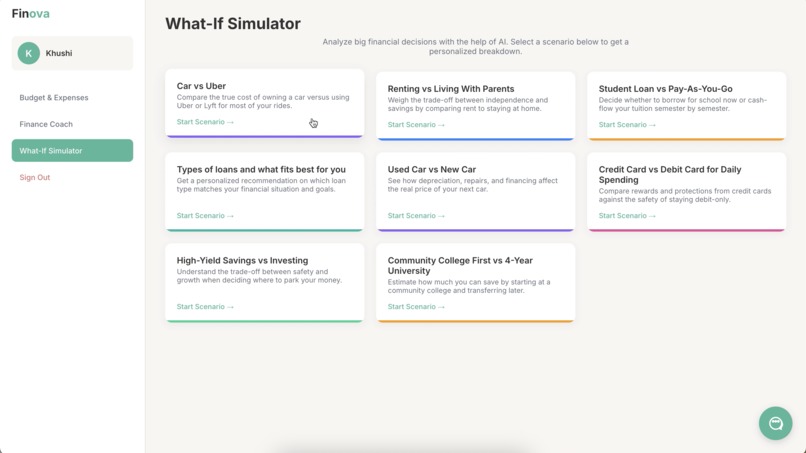Click High-Yield Savings vs Investing title
Viewport: 806px width, 453px height.
pyautogui.click(x=243, y=260)
